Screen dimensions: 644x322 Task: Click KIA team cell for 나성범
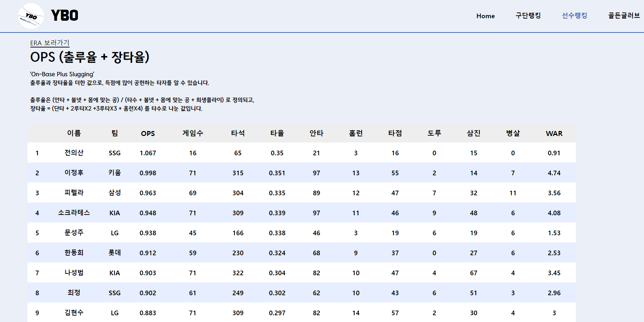pyautogui.click(x=115, y=273)
